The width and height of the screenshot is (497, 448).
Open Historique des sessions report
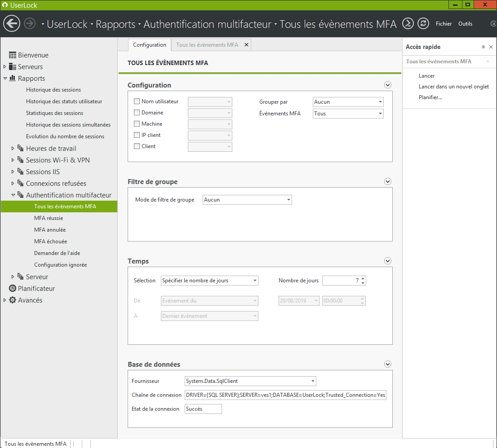(53, 90)
